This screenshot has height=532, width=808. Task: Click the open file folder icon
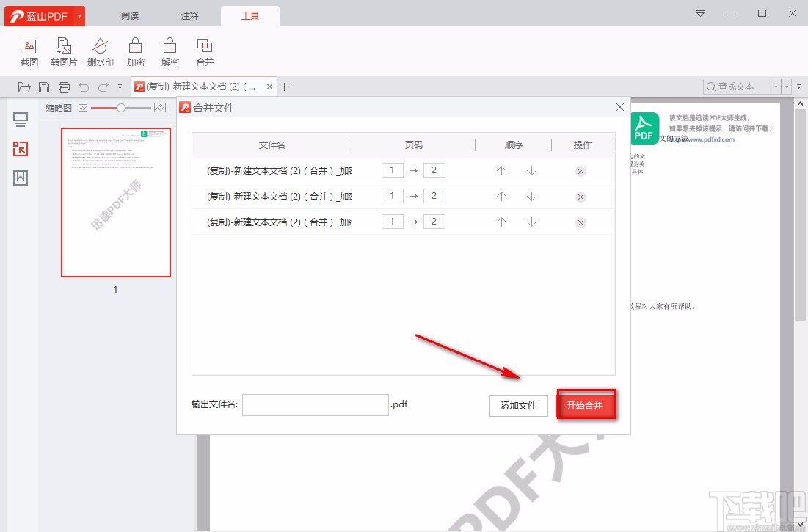coord(24,87)
